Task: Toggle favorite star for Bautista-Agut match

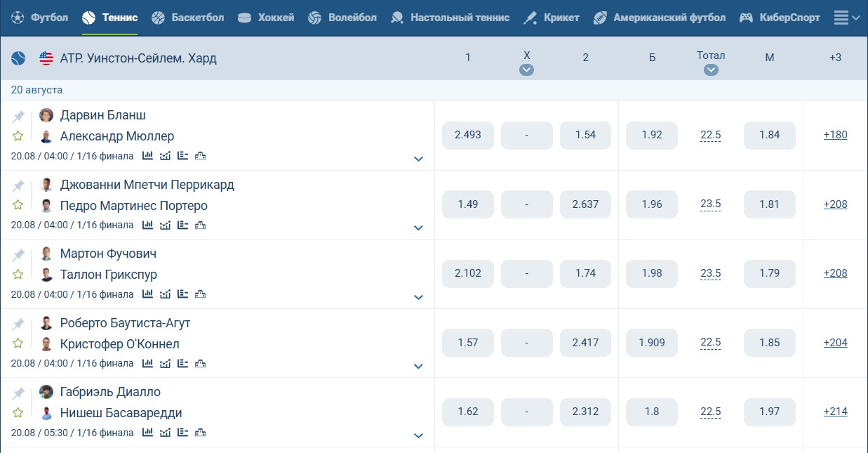Action: (18, 343)
